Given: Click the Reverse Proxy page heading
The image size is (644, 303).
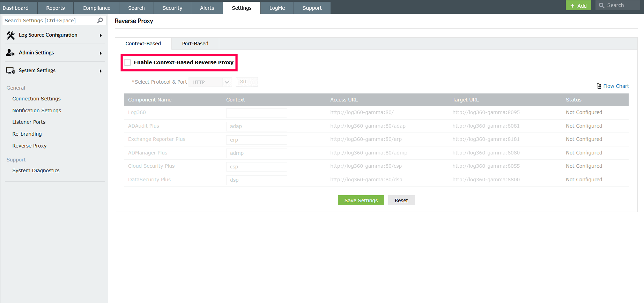Looking at the screenshot, I should (134, 21).
